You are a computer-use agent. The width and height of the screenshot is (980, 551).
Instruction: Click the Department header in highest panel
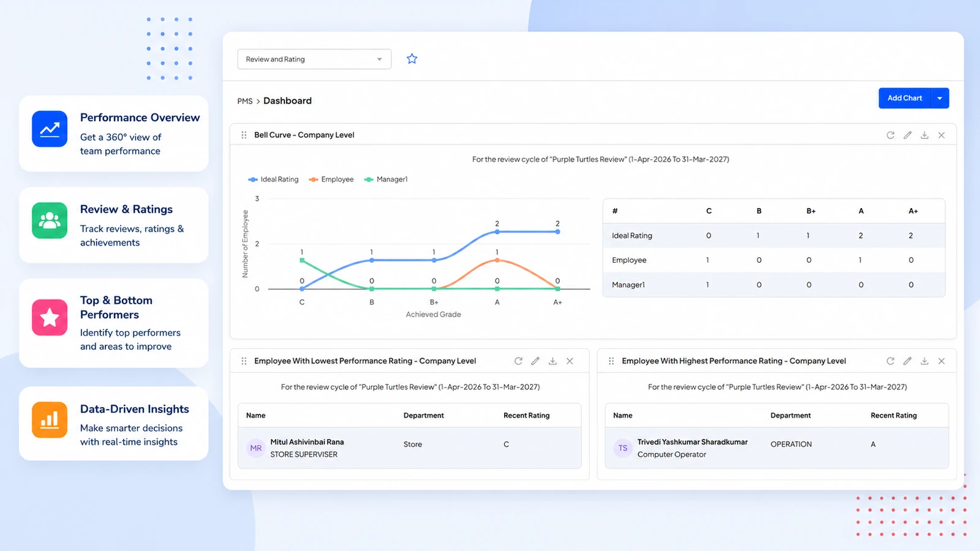(x=791, y=416)
